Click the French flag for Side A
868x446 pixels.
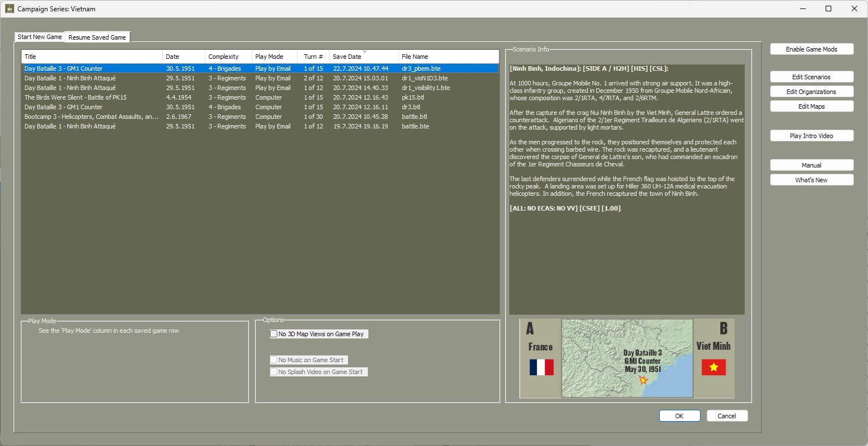pos(542,367)
